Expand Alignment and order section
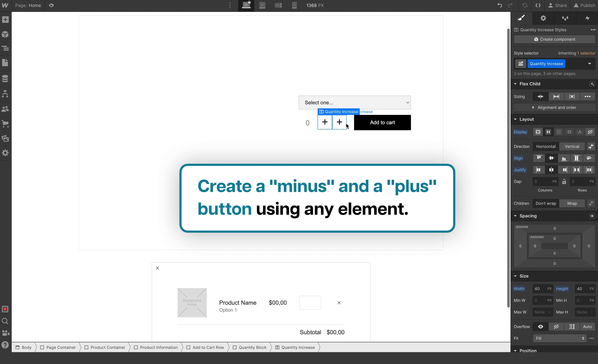 554,107
